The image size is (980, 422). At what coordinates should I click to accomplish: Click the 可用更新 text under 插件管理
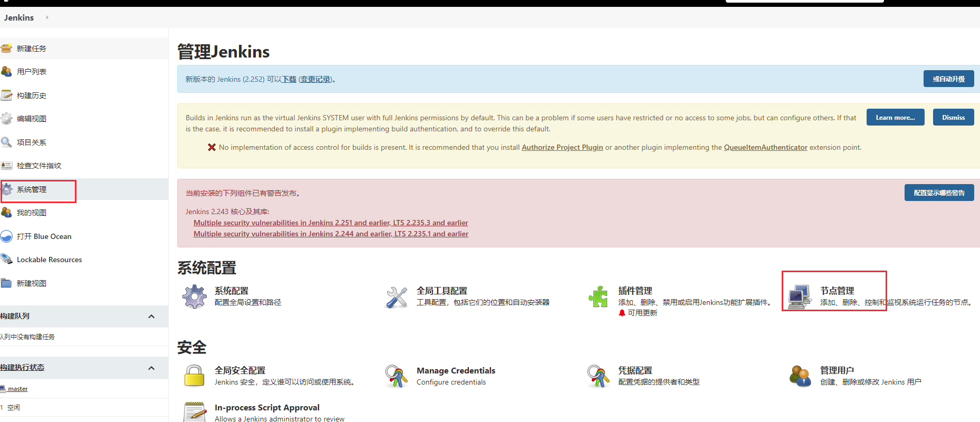tap(642, 313)
